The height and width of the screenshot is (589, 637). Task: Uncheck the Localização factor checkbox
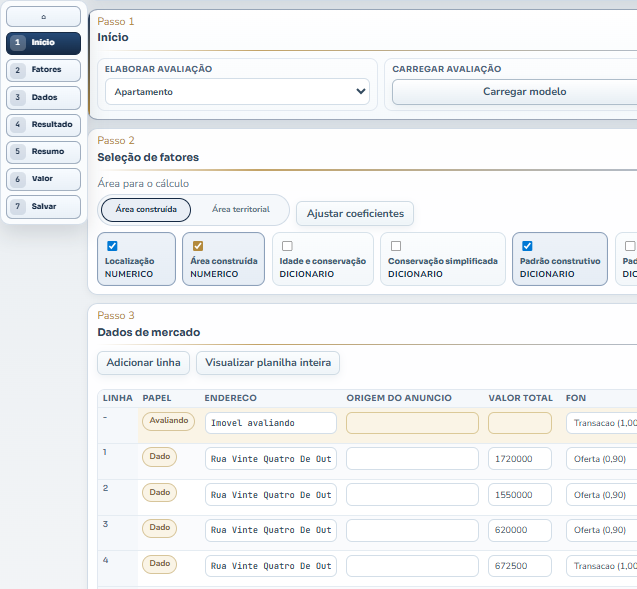(x=112, y=246)
